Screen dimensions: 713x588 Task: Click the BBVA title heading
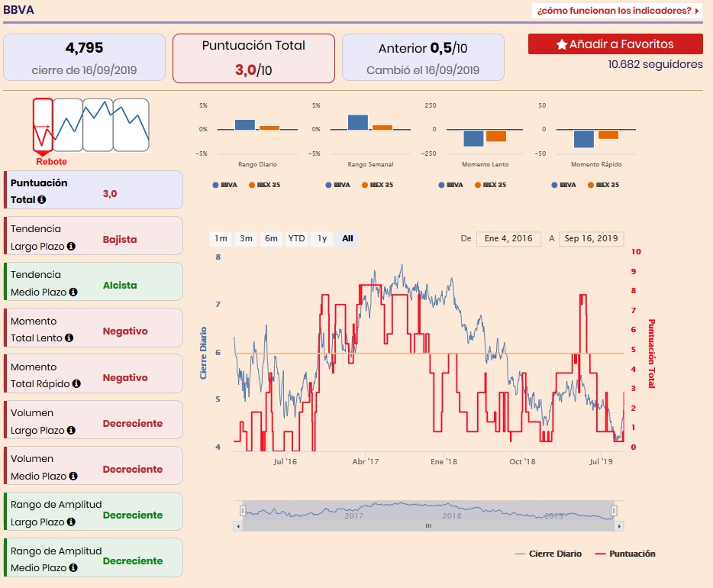click(18, 10)
